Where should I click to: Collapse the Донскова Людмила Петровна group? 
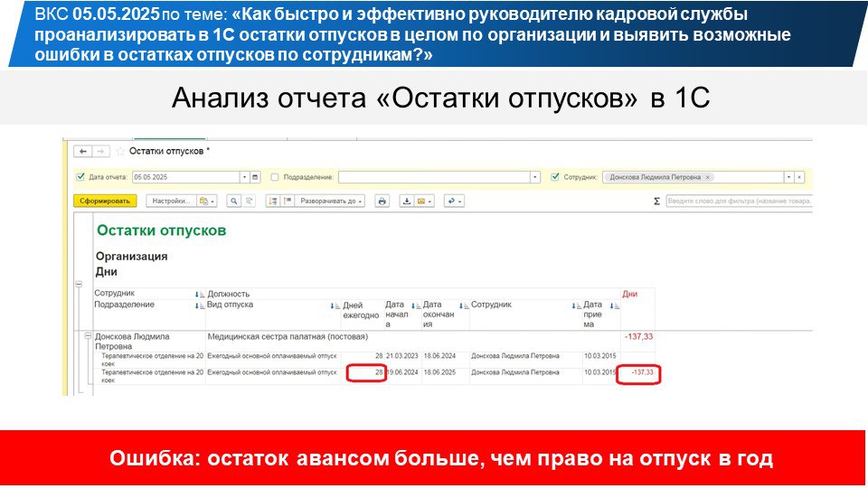(88, 336)
